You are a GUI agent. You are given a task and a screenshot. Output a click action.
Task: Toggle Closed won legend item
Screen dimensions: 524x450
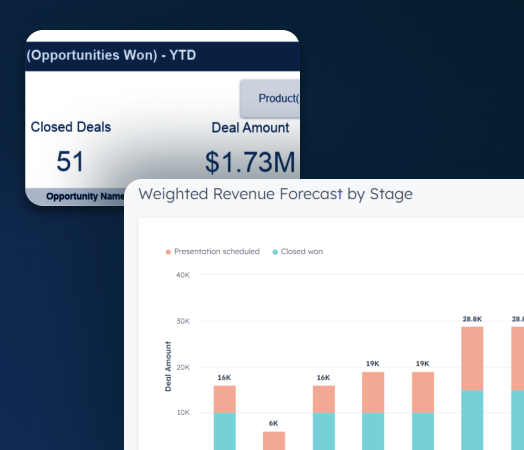(x=298, y=252)
